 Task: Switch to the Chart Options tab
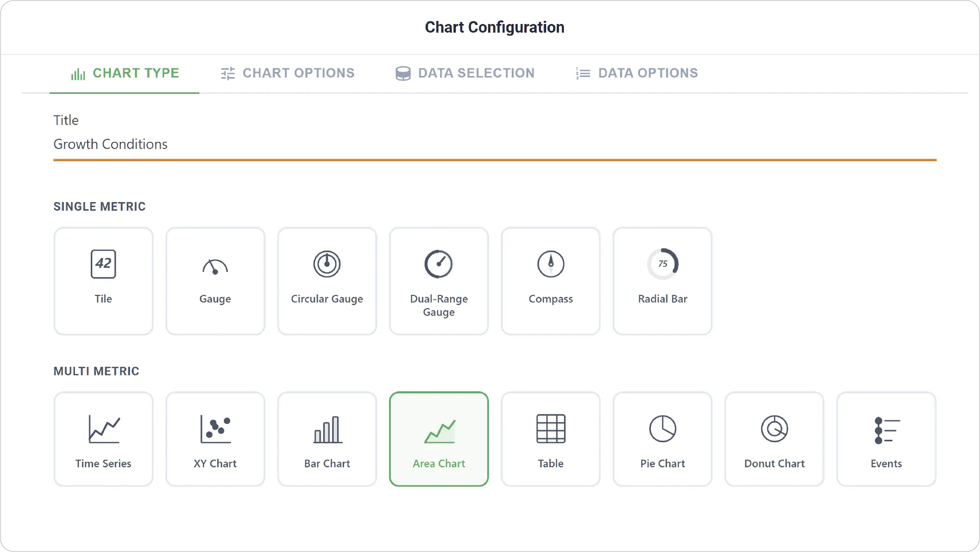[x=288, y=73]
